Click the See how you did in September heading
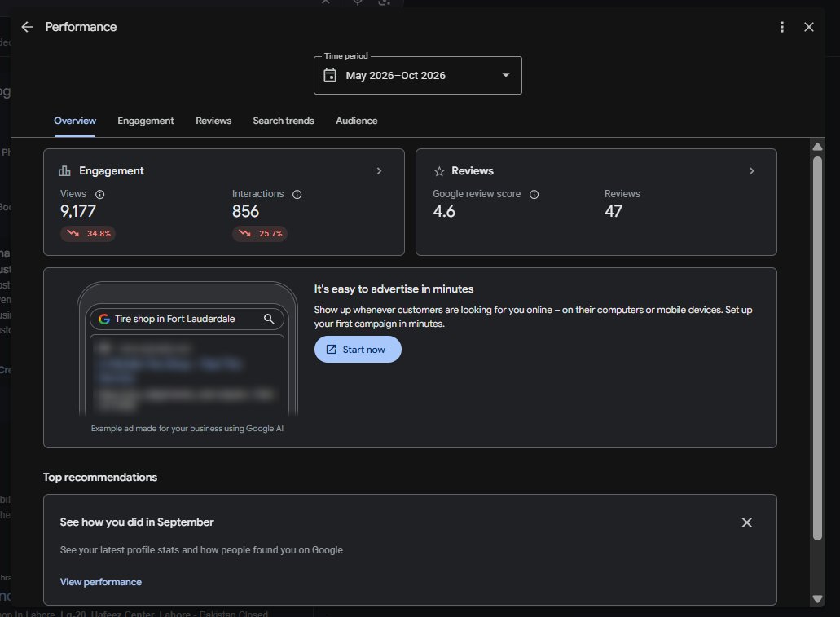 pos(137,522)
